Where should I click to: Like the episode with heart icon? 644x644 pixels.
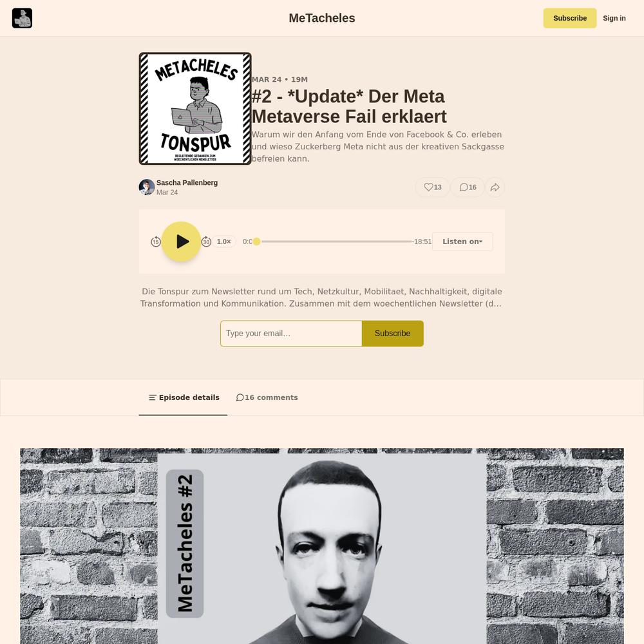click(x=433, y=187)
